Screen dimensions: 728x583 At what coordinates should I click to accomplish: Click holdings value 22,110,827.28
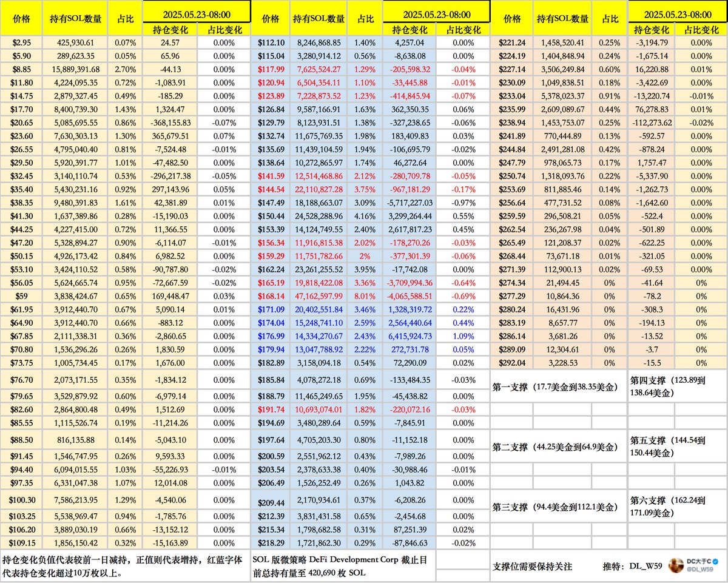[x=320, y=189]
